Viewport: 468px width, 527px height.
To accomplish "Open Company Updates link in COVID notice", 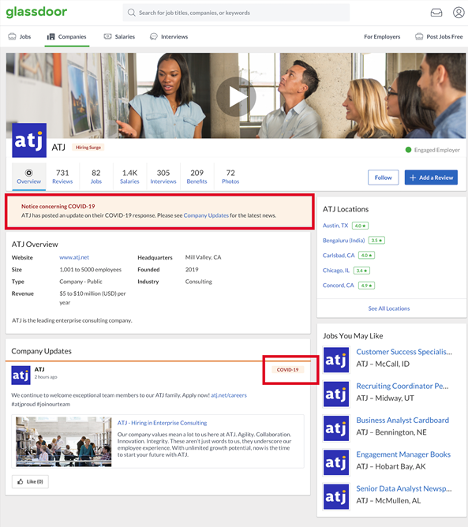I will [206, 215].
